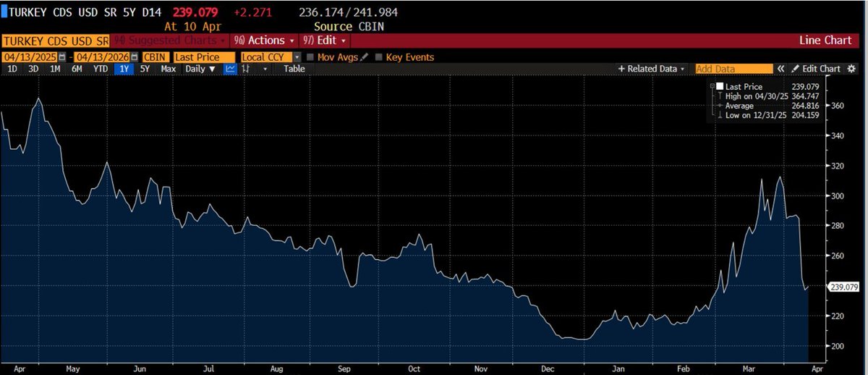The width and height of the screenshot is (868, 375).
Task: Enable the Mov Avgs checkbox
Action: [x=310, y=57]
